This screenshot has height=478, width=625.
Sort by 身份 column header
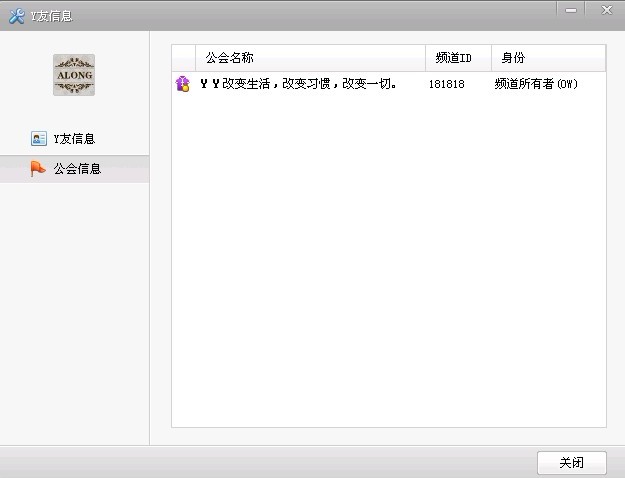pos(548,58)
